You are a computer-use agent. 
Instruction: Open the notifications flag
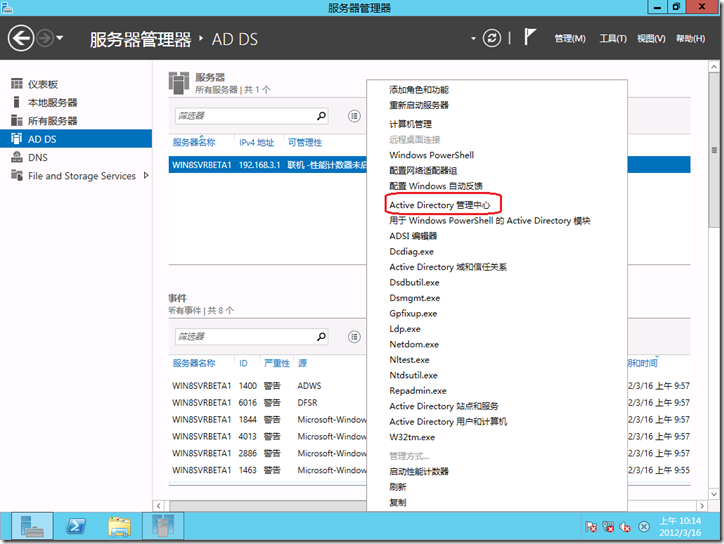click(529, 37)
